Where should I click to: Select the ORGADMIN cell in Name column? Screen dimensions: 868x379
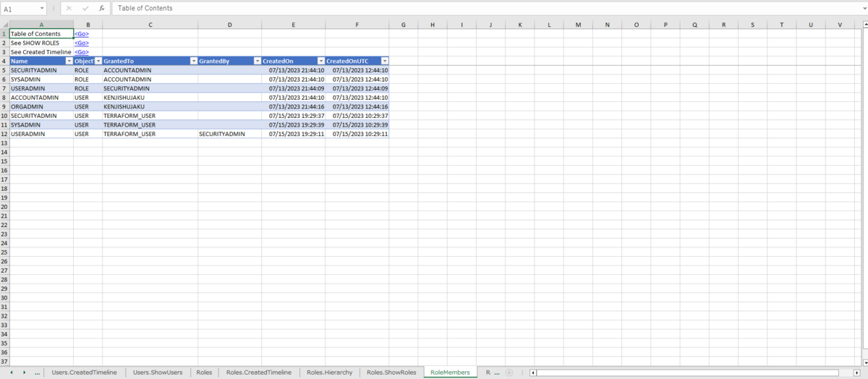[41, 106]
